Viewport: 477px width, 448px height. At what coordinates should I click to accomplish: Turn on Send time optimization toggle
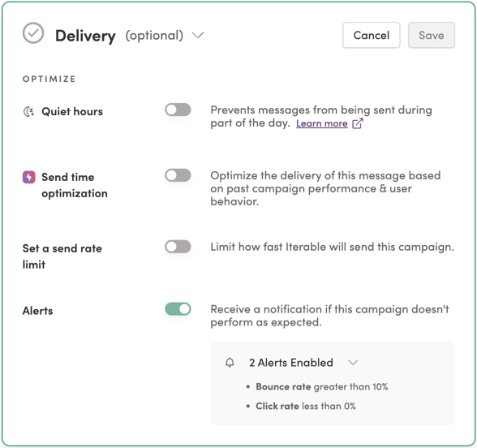click(178, 175)
